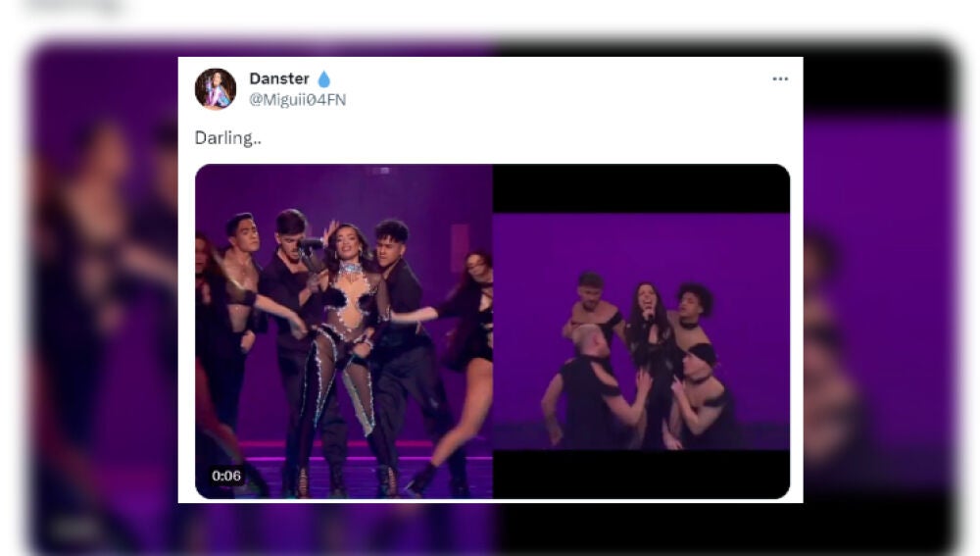Click the singer's face in the right clip

tap(645, 296)
